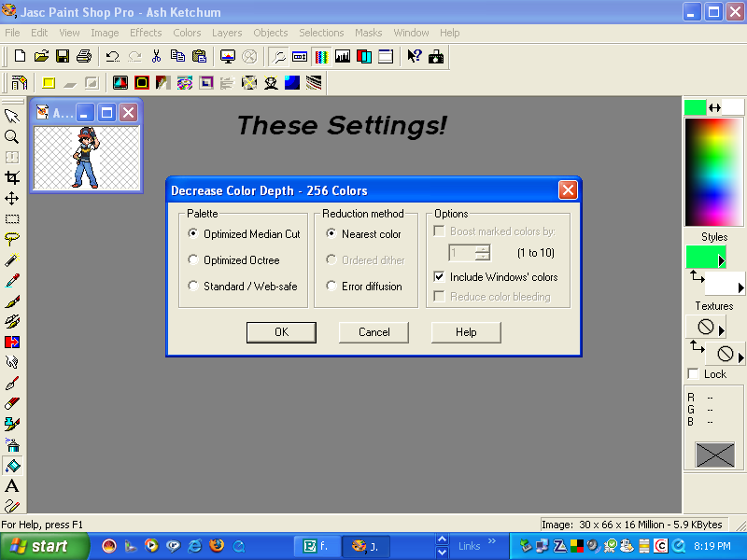This screenshot has width=747, height=560.
Task: Toggle the Color Palette toolbar icon
Action: 321,56
